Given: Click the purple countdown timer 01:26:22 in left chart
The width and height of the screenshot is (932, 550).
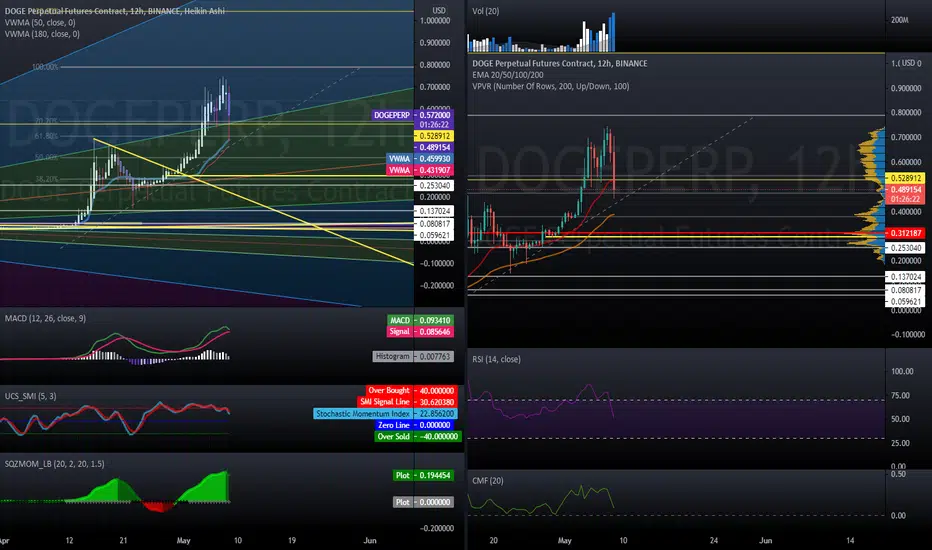Looking at the screenshot, I should [434, 125].
